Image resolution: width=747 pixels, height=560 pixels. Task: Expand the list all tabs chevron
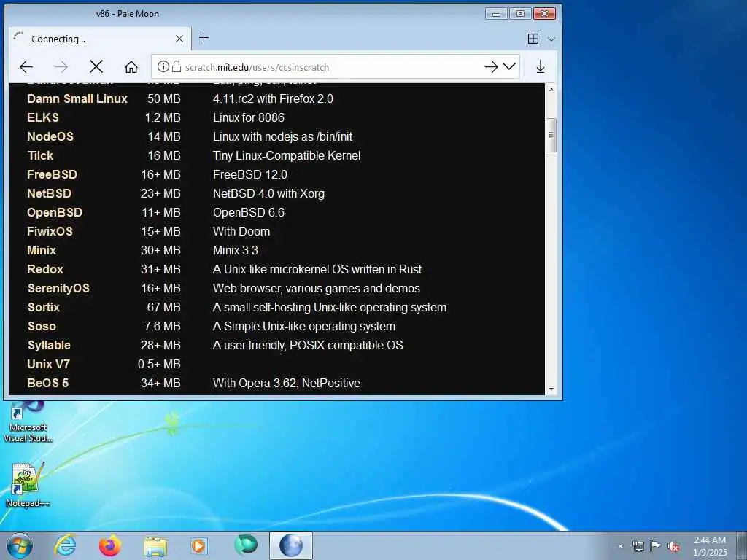coord(551,39)
